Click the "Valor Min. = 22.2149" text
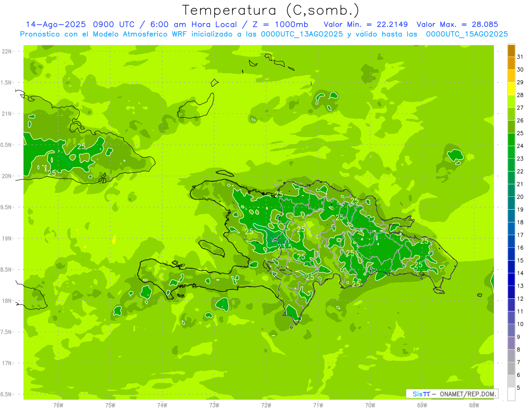The height and width of the screenshot is (411, 532). [366, 24]
